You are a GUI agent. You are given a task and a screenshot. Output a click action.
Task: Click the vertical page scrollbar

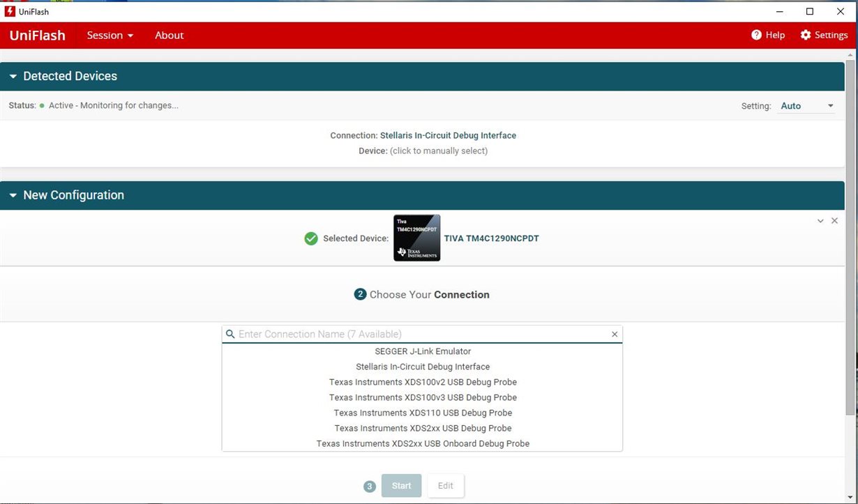click(850, 237)
